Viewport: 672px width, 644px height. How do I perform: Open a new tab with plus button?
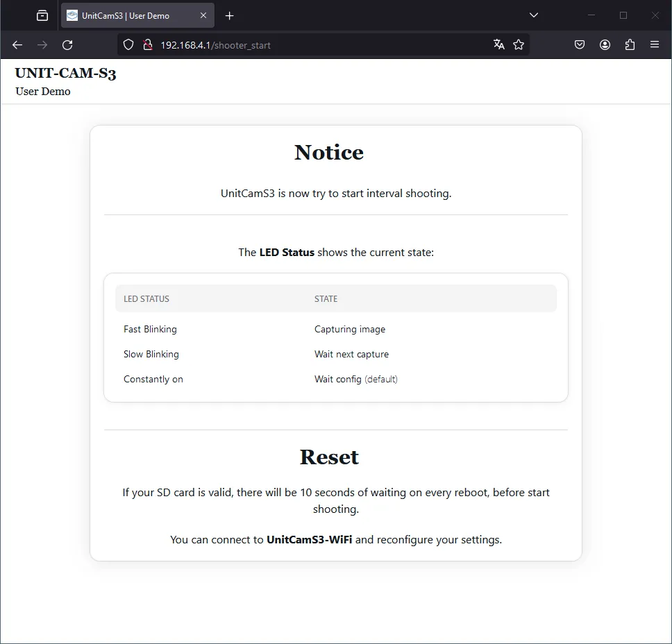click(x=230, y=15)
